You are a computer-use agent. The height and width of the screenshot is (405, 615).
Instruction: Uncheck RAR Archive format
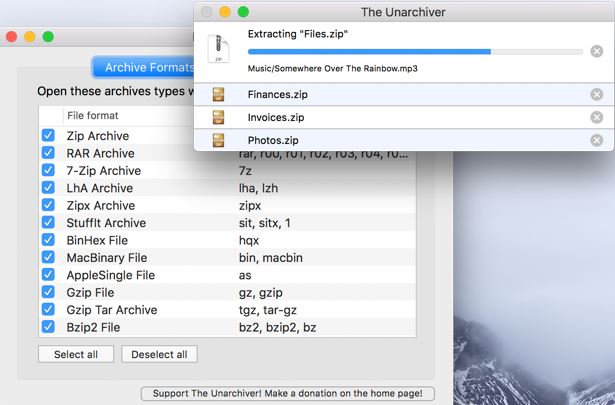point(48,153)
